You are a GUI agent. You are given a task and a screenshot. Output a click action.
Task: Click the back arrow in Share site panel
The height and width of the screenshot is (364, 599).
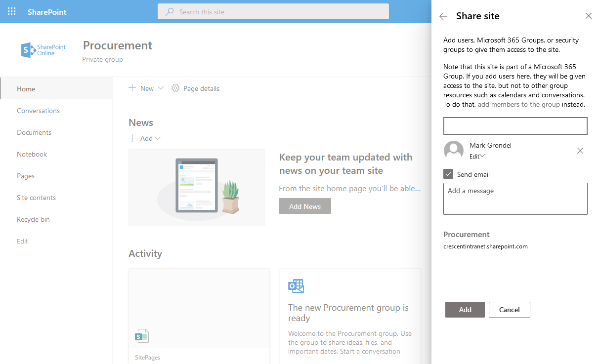click(x=443, y=16)
